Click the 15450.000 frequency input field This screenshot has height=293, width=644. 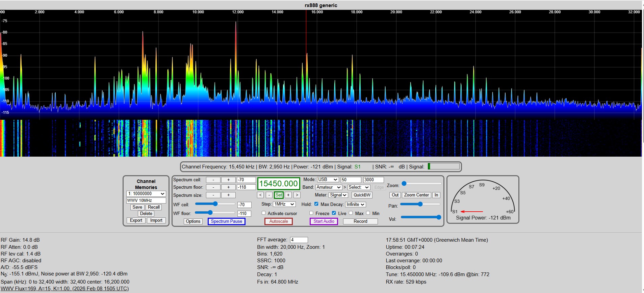279,184
